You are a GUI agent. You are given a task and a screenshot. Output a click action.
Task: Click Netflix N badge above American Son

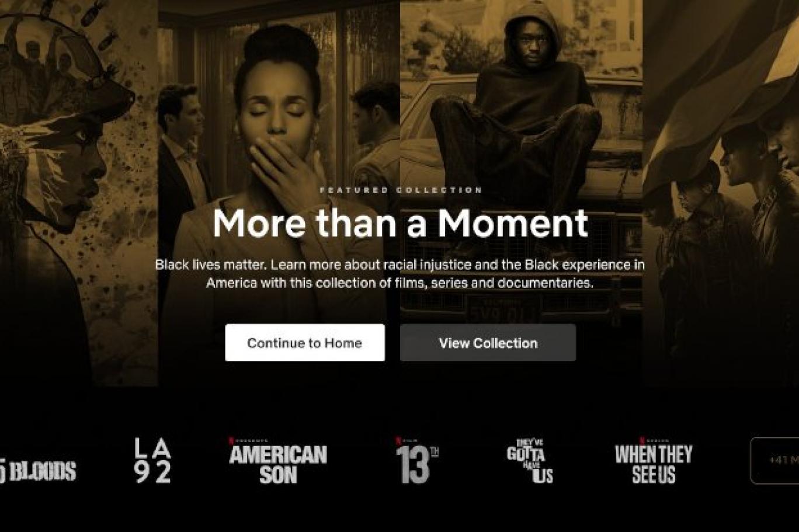click(231, 440)
